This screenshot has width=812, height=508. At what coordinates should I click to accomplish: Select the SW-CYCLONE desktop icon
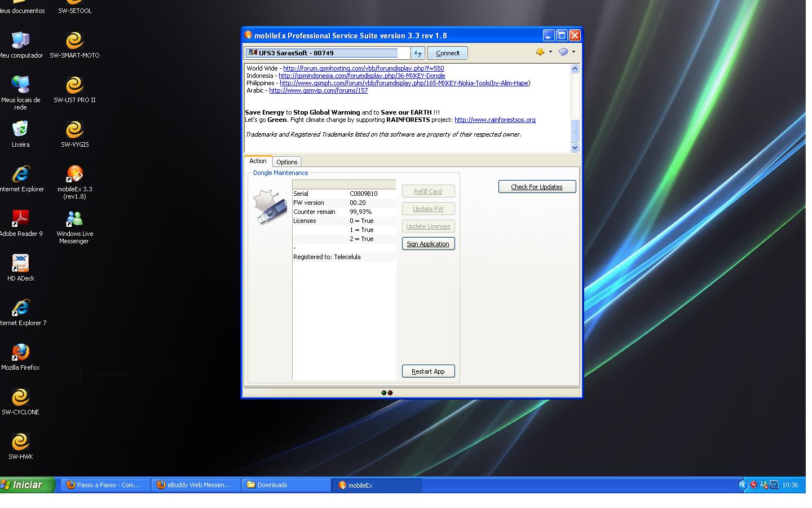[x=20, y=397]
